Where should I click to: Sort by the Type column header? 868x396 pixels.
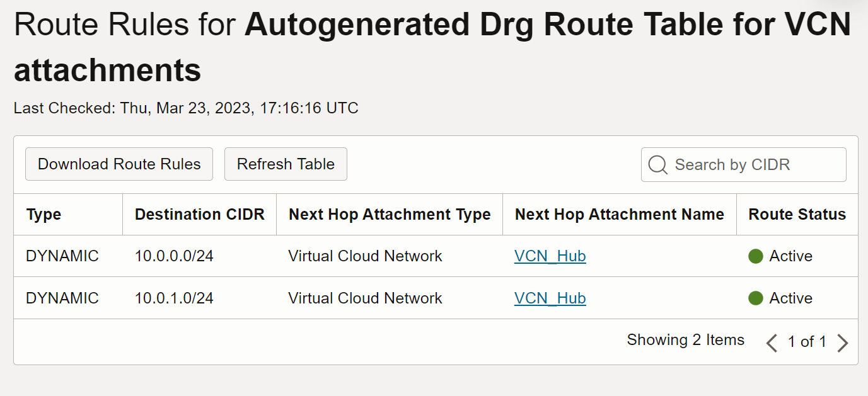coord(44,215)
